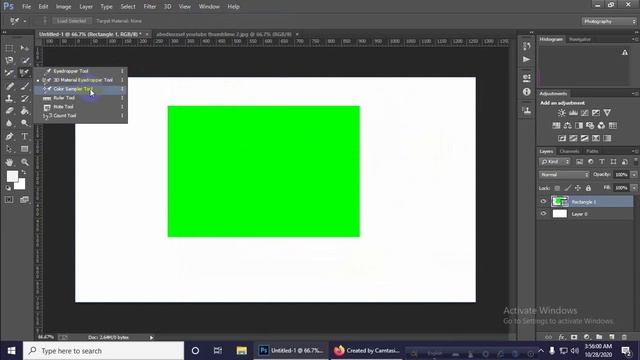Toggle lock image pixels brush icon

pyautogui.click(x=567, y=188)
